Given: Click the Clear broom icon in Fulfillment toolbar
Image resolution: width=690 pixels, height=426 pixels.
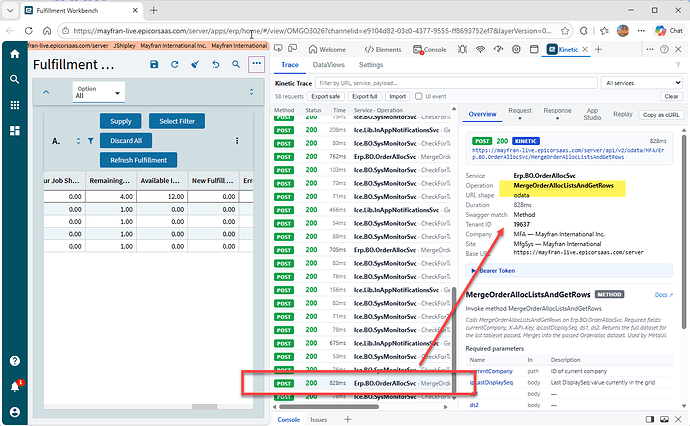Looking at the screenshot, I should click(x=195, y=64).
